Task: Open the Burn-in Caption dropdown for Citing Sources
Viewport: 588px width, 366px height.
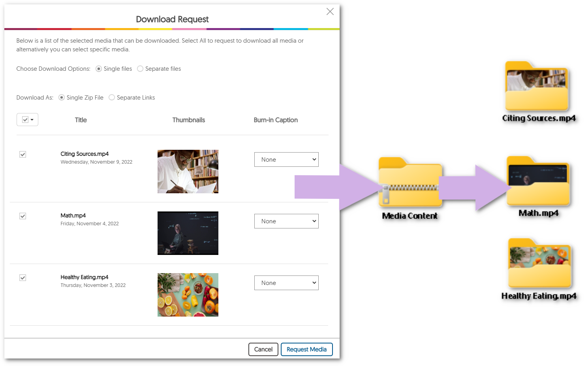Action: 286,159
